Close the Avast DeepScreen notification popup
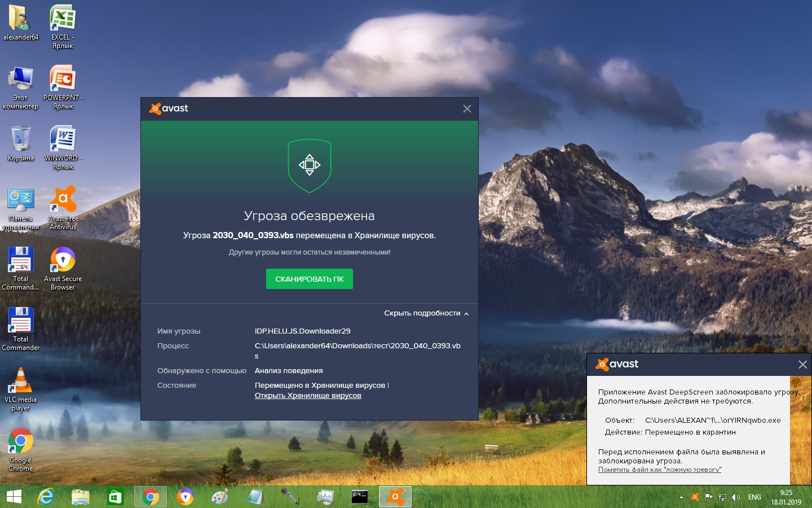Screen dimensions: 812x508 pos(802,365)
